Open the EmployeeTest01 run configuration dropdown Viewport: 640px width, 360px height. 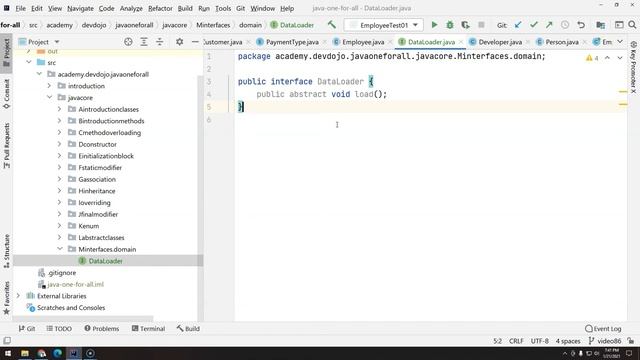click(x=384, y=25)
